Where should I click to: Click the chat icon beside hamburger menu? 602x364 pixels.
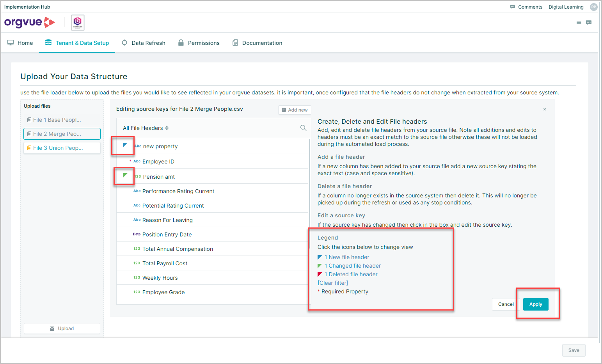pyautogui.click(x=589, y=23)
